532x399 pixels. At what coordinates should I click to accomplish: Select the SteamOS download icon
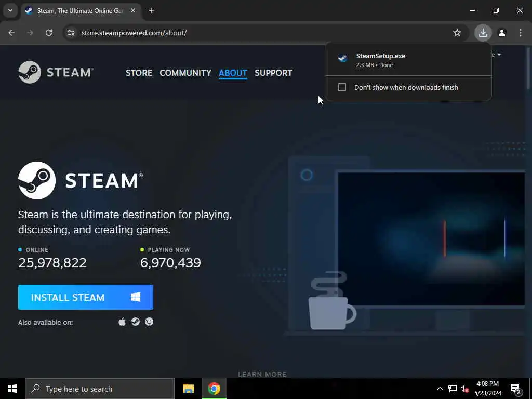136,322
